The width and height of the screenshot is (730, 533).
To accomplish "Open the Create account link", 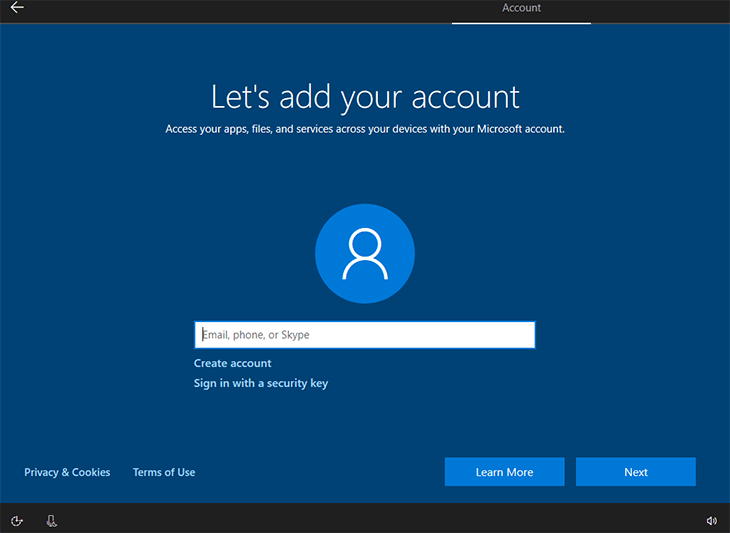I will point(232,363).
